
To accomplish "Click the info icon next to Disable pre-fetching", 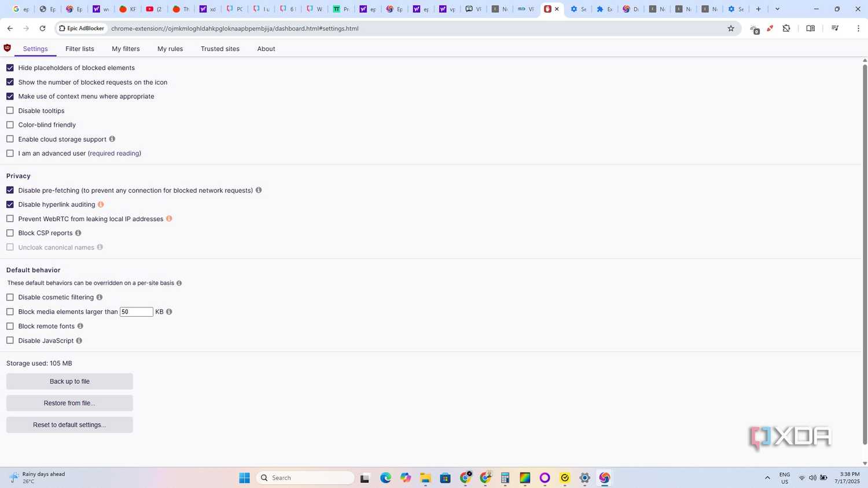I will point(259,190).
